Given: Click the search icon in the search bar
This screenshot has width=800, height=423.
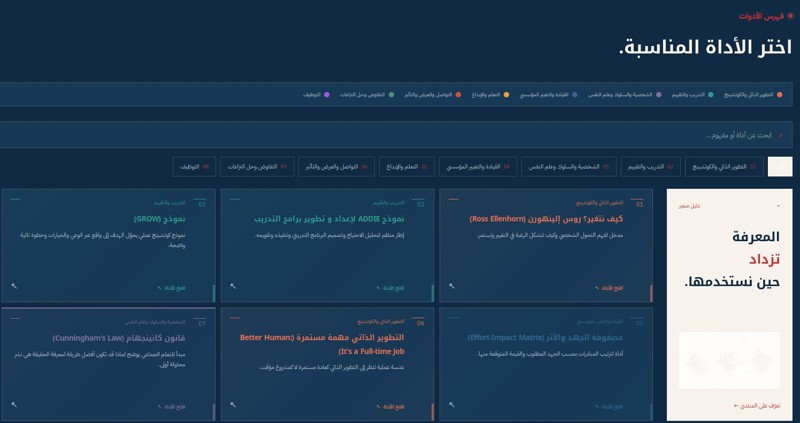Looking at the screenshot, I should (780, 135).
